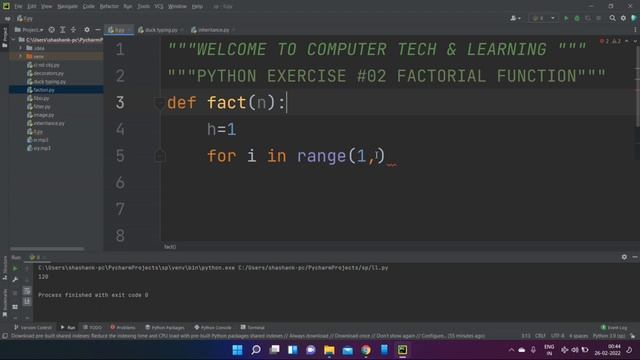Open the Refactor menu
The width and height of the screenshot is (640, 360).
pyautogui.click(x=109, y=7)
